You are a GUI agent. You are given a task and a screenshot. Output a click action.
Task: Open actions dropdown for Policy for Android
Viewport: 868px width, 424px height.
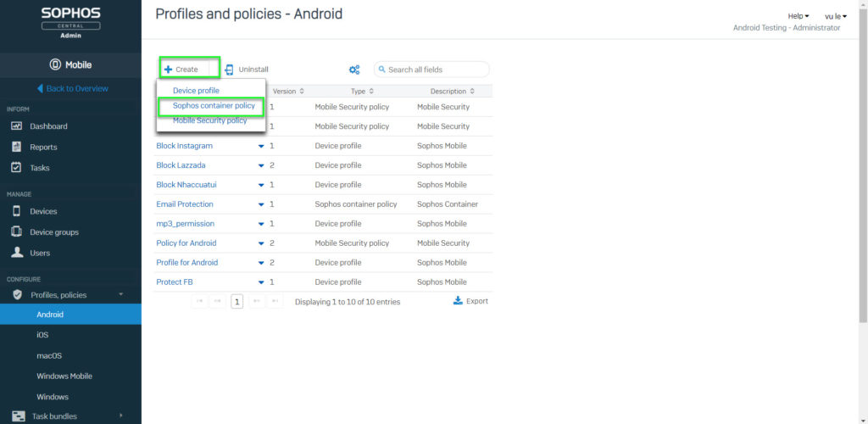tap(261, 243)
